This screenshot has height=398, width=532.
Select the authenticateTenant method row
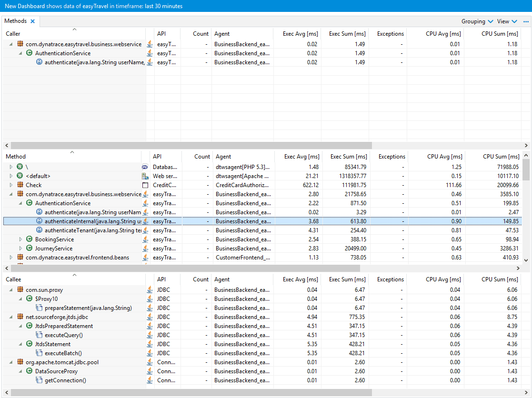(x=262, y=230)
